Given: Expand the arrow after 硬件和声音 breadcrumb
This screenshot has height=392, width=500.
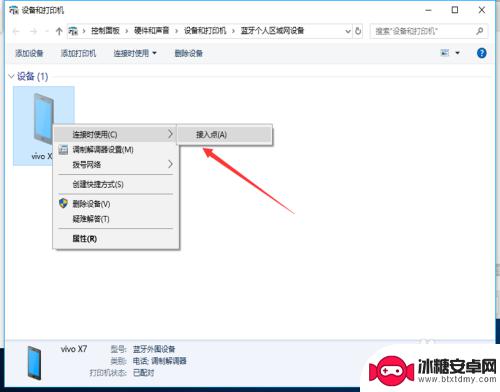Looking at the screenshot, I should (x=176, y=31).
